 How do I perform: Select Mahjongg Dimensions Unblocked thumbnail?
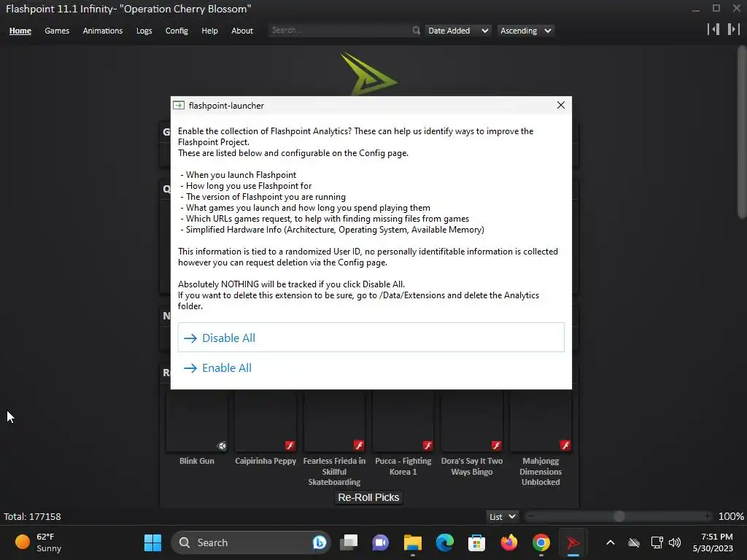pos(541,421)
